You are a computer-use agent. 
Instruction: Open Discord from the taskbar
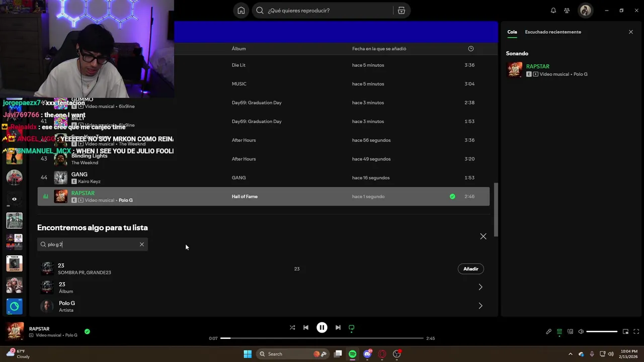tap(367, 354)
